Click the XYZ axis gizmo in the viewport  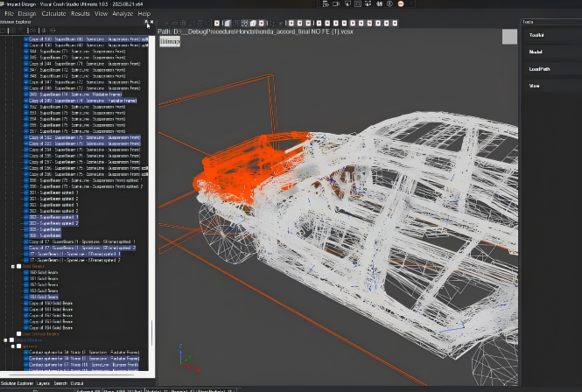(x=184, y=360)
